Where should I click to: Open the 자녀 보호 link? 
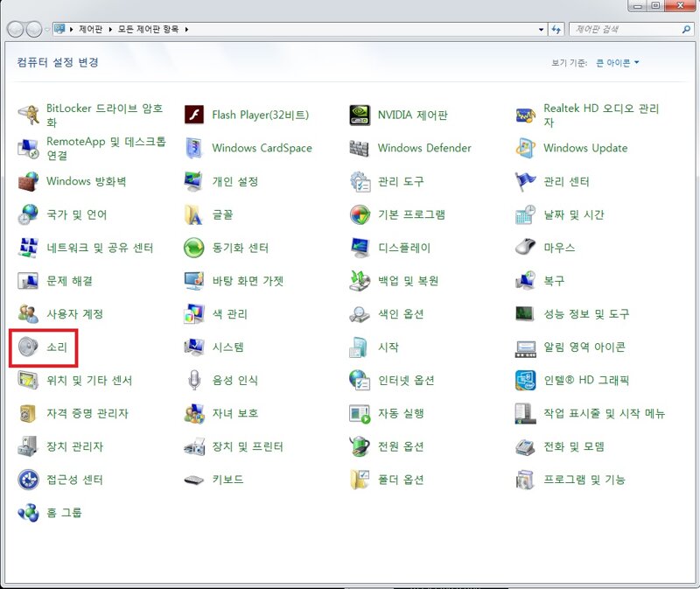coord(235,413)
